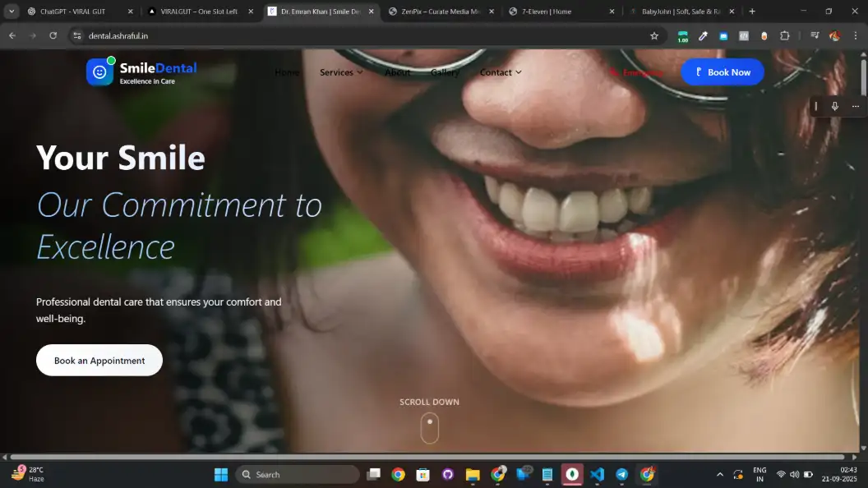The width and height of the screenshot is (868, 488).
Task: Switch to the ZenPix – Curate Media tab
Action: [440, 11]
